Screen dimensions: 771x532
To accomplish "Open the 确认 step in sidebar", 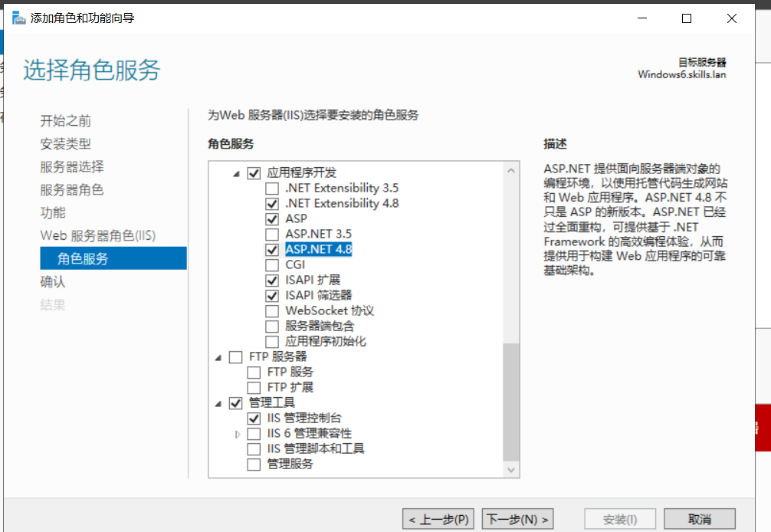I will [x=53, y=281].
